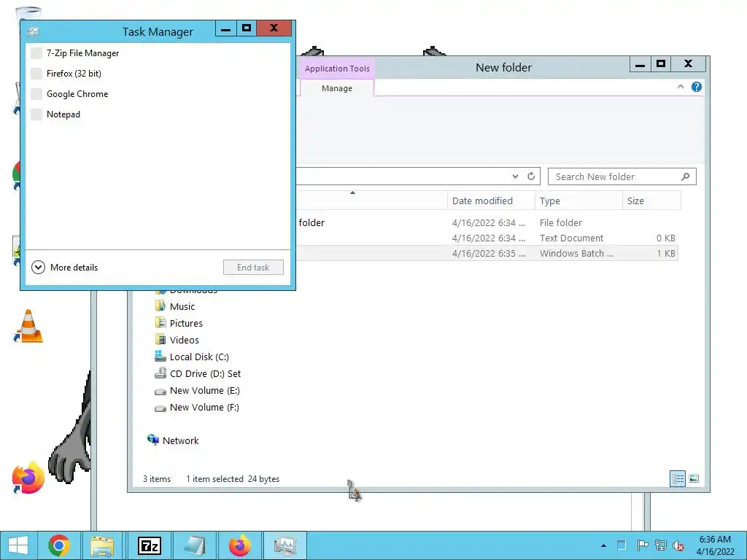
Task: Open the Application Tools contextual tab
Action: [337, 68]
